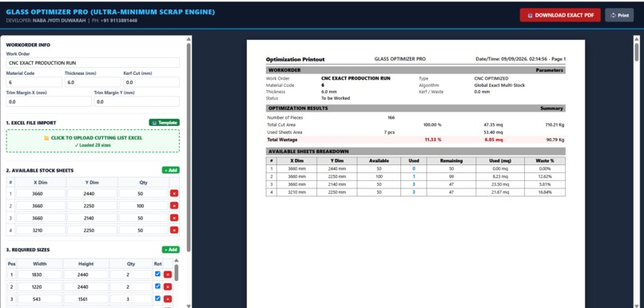Click scroll-up arrow of required sizes list
The width and height of the screenshot is (644, 308).
coord(177,260)
